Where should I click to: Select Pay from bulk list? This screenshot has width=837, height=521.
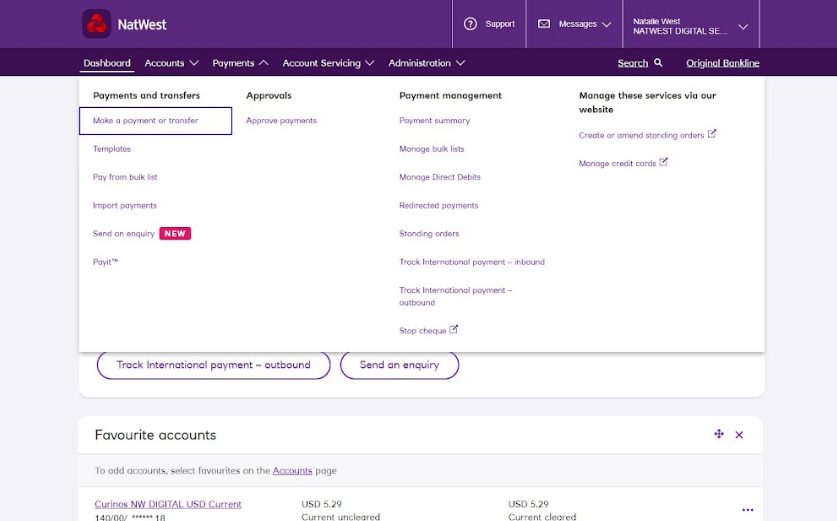point(125,177)
